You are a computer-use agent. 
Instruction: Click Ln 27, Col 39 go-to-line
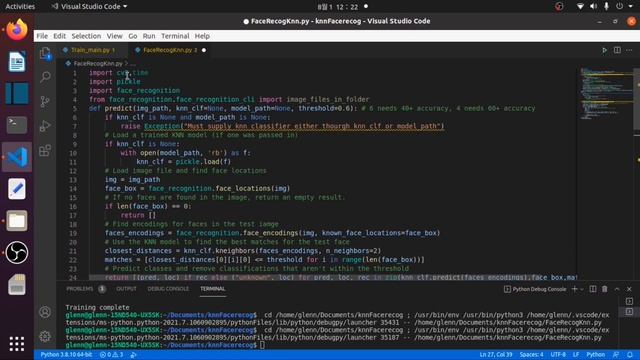[x=496, y=355]
